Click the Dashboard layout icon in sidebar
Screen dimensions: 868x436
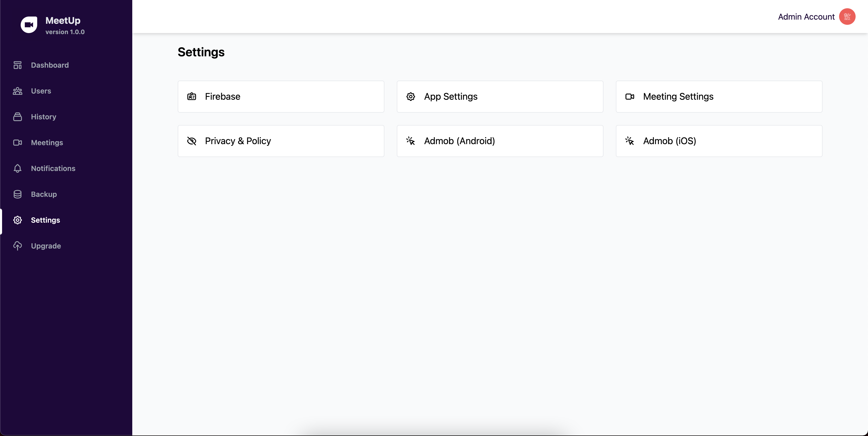[18, 65]
